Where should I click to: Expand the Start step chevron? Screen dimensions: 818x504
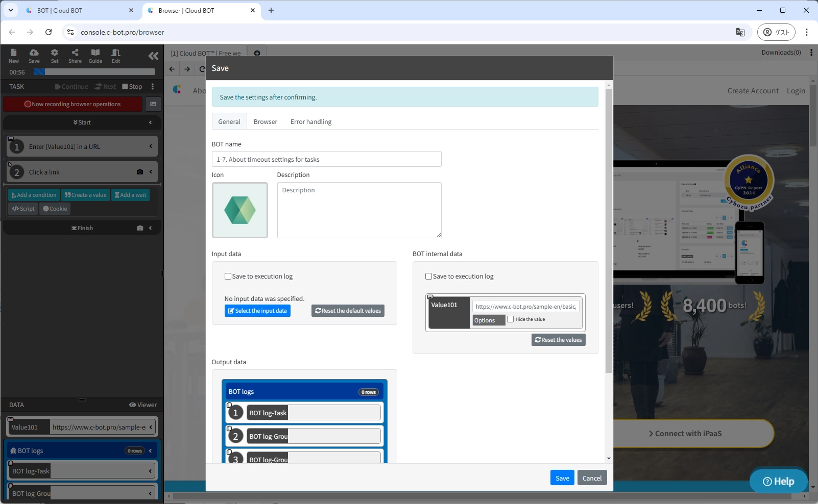[x=150, y=122]
